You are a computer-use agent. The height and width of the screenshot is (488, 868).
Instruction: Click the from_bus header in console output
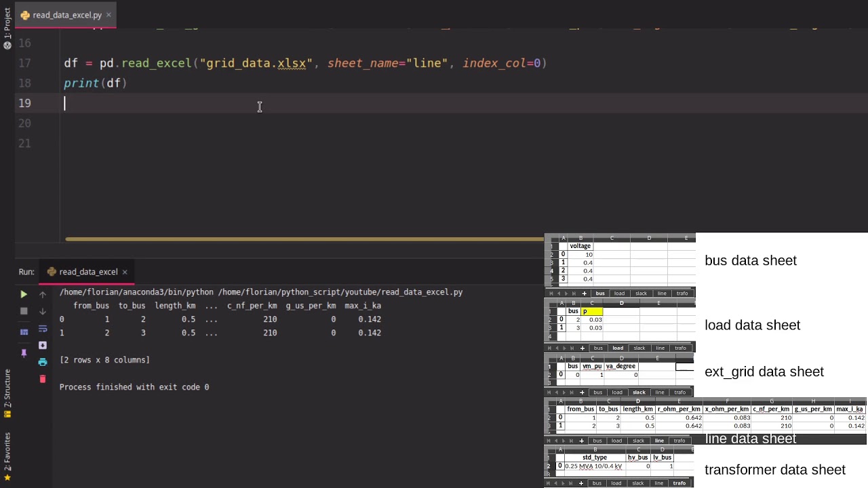91,306
